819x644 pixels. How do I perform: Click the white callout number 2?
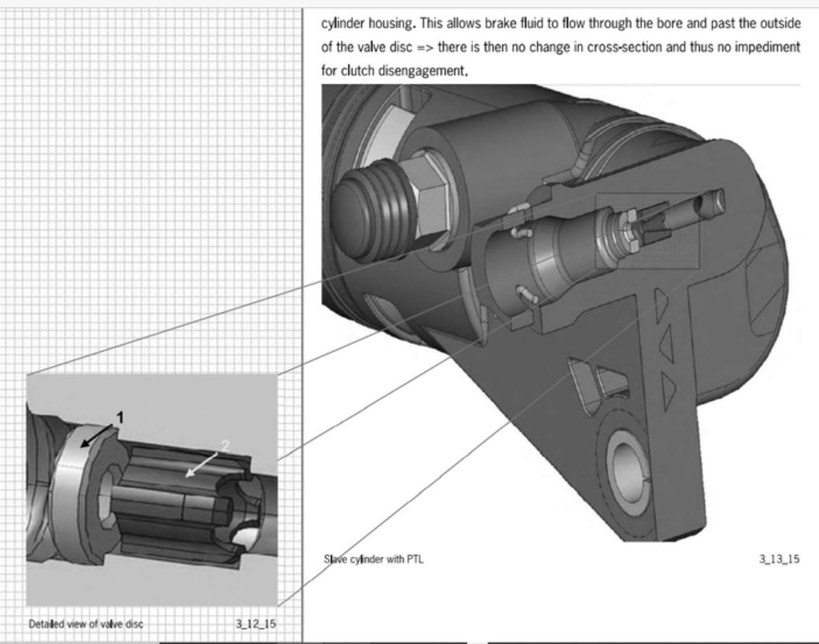225,445
